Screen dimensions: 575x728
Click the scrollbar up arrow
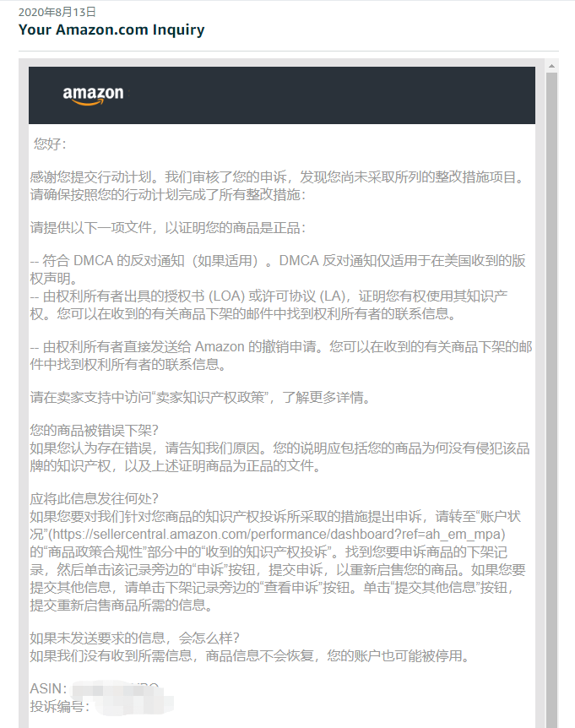[551, 66]
